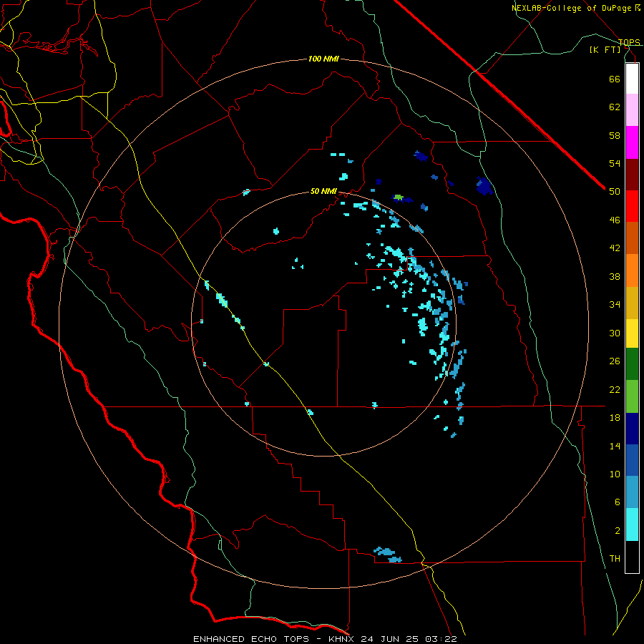Screen dimensions: 644x644
Task: Click the blue echo cluster near the southern 100 NMI ring
Action: coord(388,555)
